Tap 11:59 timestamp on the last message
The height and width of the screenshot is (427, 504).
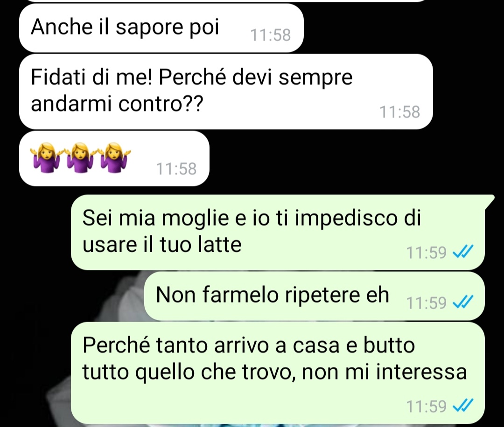(426, 406)
